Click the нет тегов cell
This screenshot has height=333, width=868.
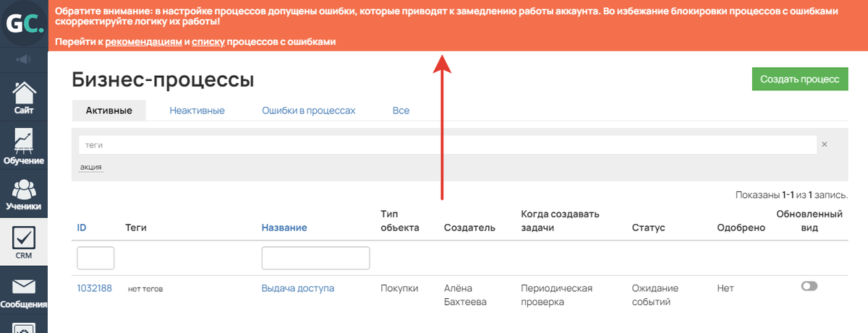tap(145, 289)
